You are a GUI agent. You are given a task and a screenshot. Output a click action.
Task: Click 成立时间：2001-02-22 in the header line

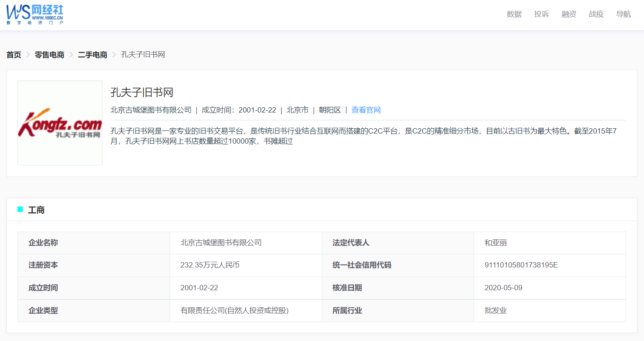coord(239,110)
